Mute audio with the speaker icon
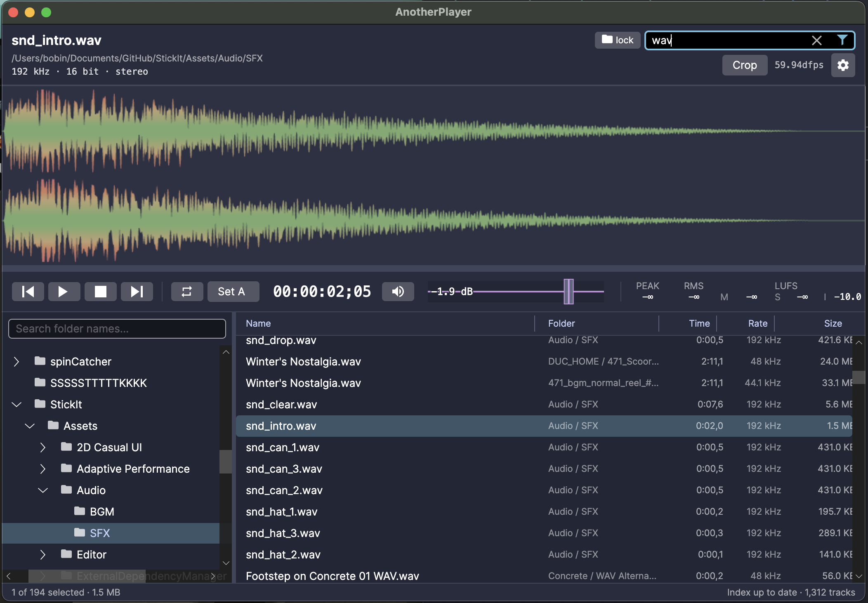868x603 pixels. click(x=398, y=292)
